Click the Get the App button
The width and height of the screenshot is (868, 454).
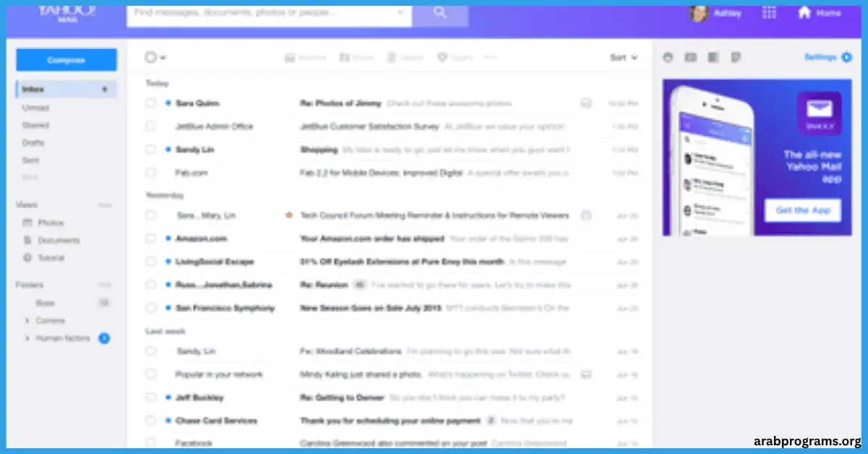(803, 210)
